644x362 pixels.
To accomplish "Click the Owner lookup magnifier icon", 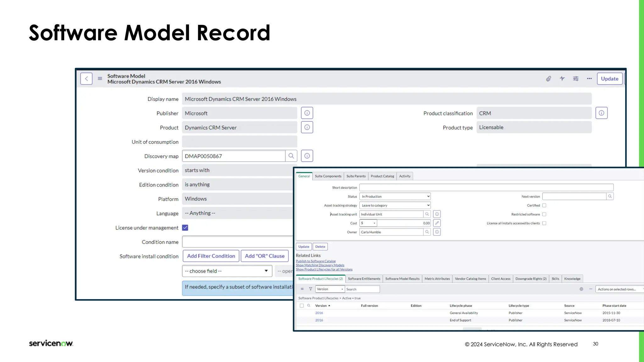I will pos(427,232).
